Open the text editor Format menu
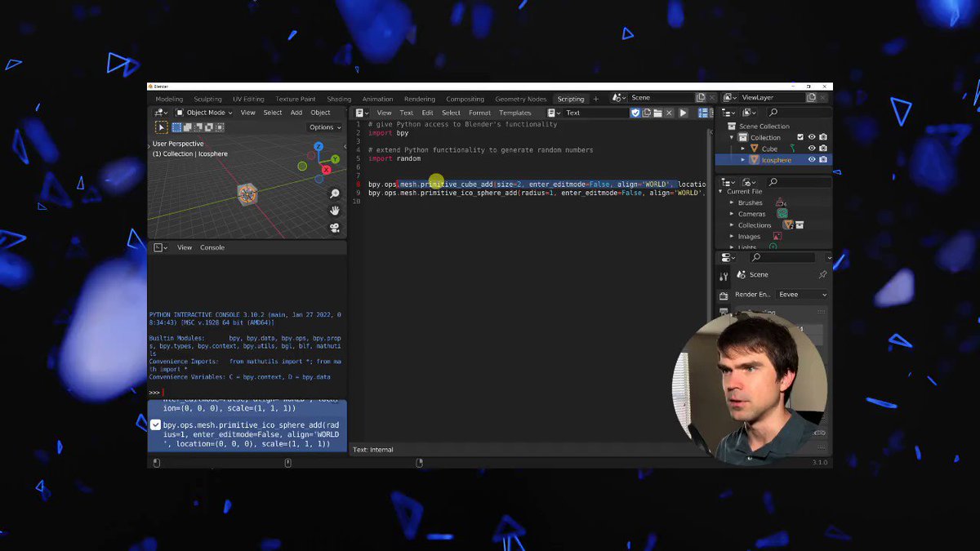This screenshot has height=551, width=980. (479, 113)
